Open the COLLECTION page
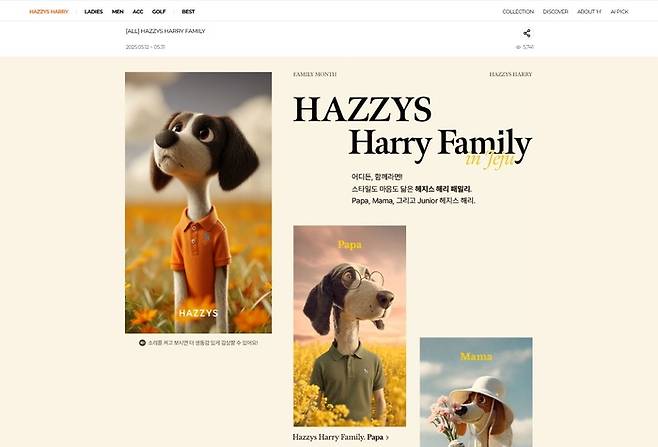This screenshot has height=447, width=658. tap(518, 12)
